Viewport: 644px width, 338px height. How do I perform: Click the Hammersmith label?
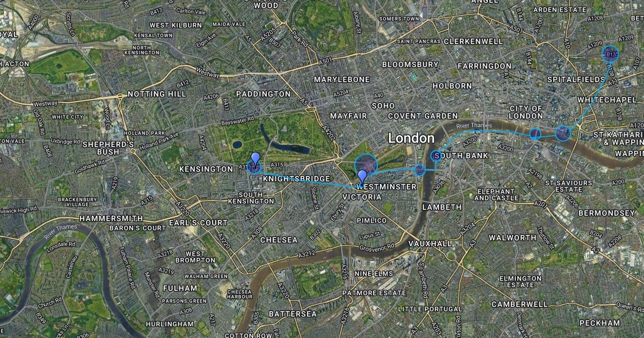111,218
